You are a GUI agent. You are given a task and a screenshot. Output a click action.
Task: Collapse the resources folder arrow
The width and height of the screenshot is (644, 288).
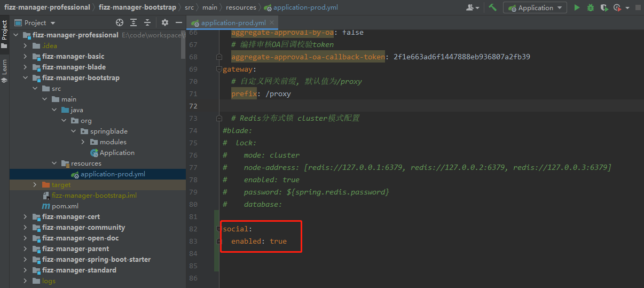click(54, 164)
